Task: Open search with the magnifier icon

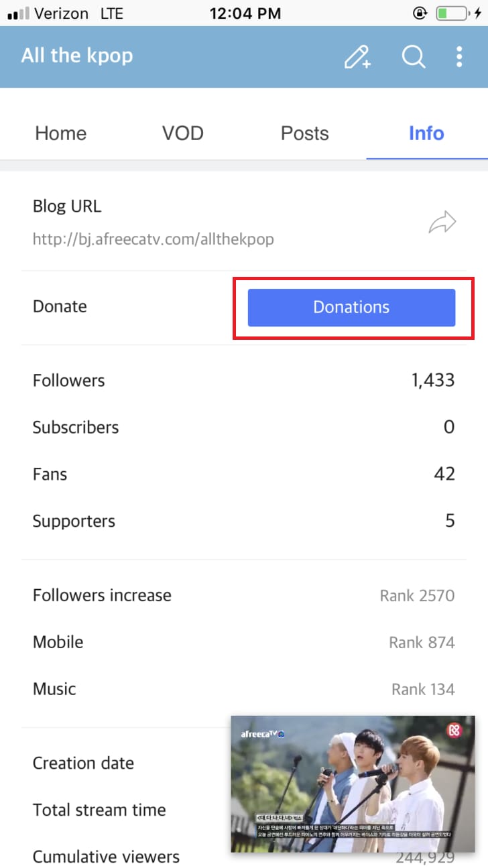Action: coord(414,57)
